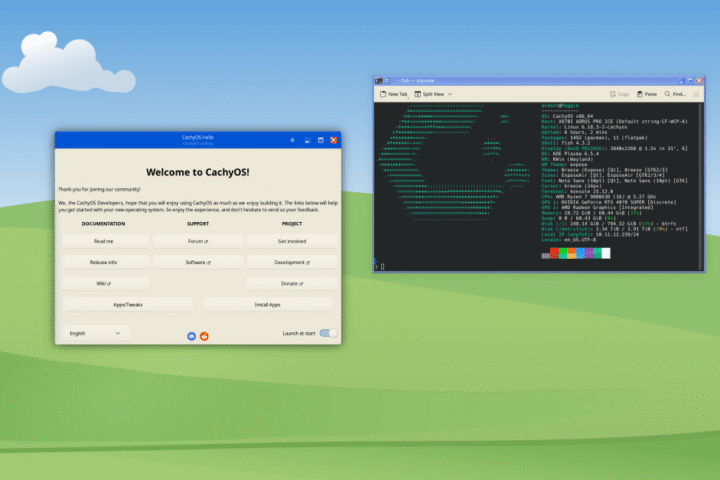Minimize the CachyOS Hello window

click(307, 140)
